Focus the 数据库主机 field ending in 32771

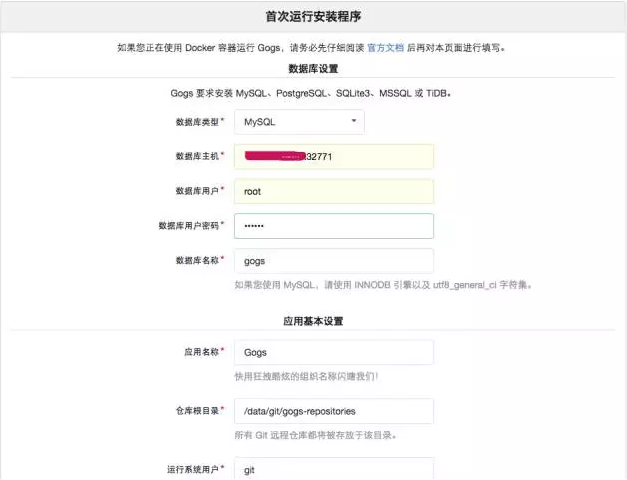coord(334,157)
